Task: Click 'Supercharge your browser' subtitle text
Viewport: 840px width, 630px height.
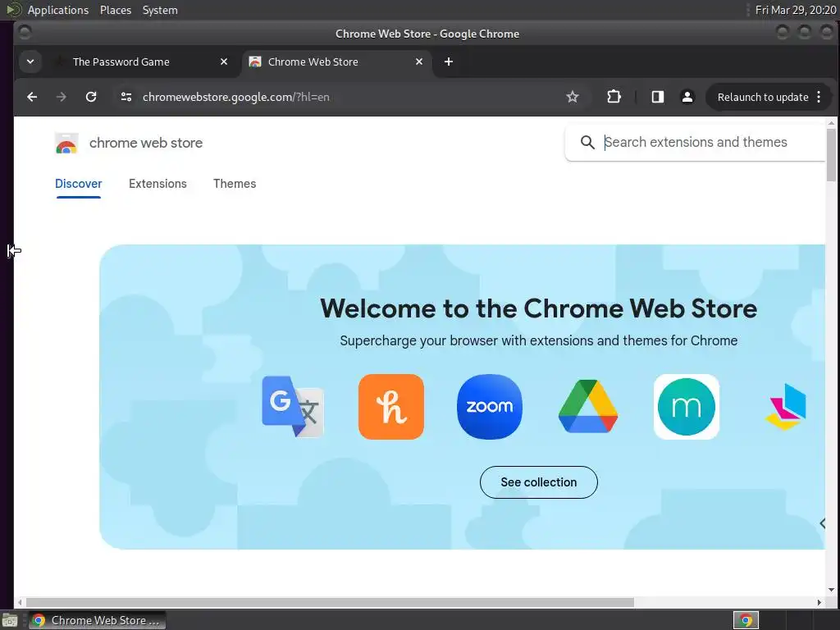Action: [x=538, y=340]
